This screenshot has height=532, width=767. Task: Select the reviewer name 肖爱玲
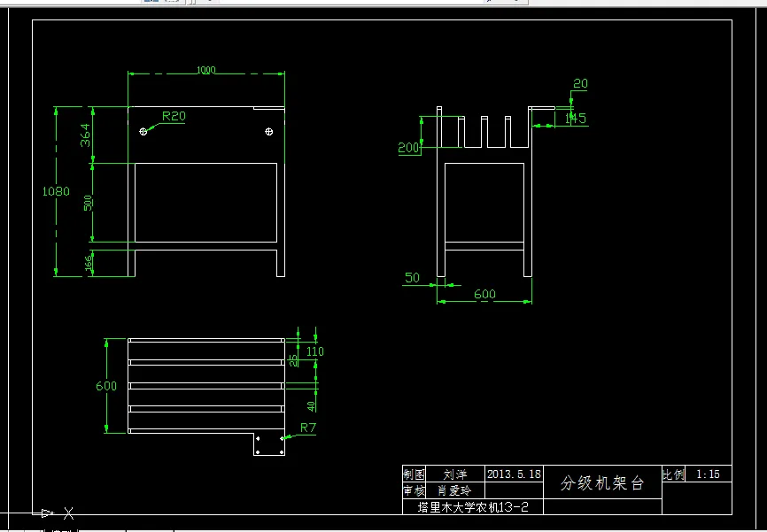point(454,490)
